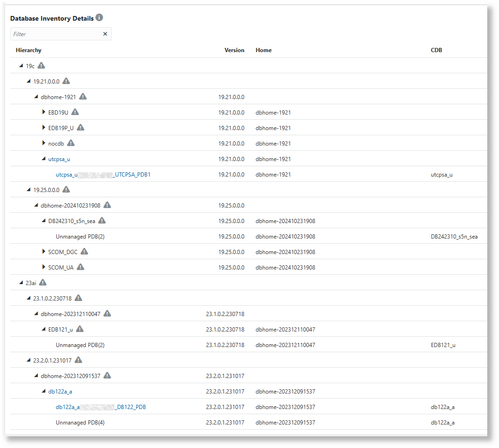Collapse the dbhome-202312091537 node
The height and width of the screenshot is (448, 499).
click(36, 376)
